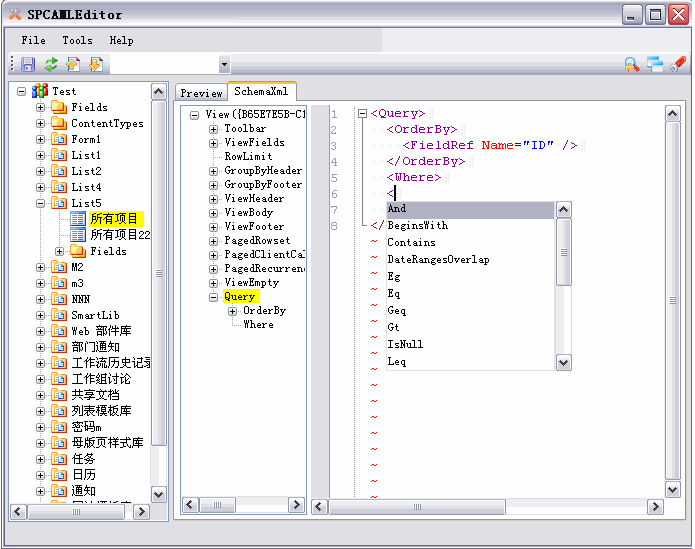Select the Test site root icon
The height and width of the screenshot is (549, 695).
coord(40,91)
